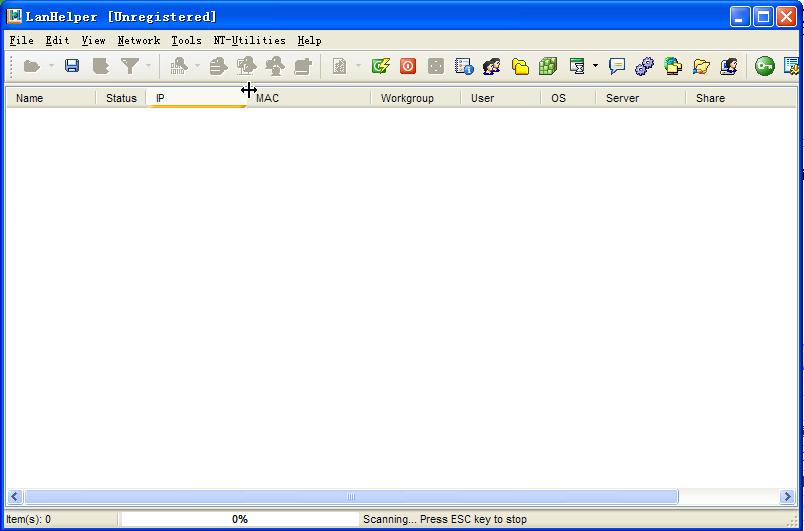Open the dropdown arrow beside the scan icon
Screen dimensions: 804x531
[197, 66]
